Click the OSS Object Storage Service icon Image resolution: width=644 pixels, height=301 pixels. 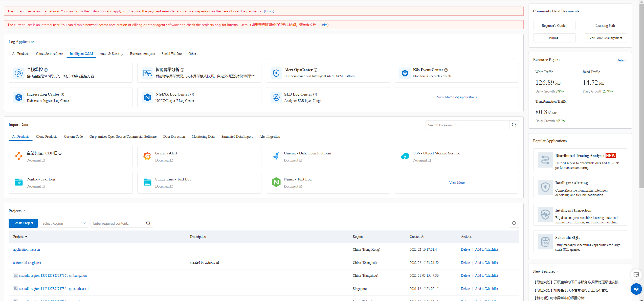(x=405, y=156)
